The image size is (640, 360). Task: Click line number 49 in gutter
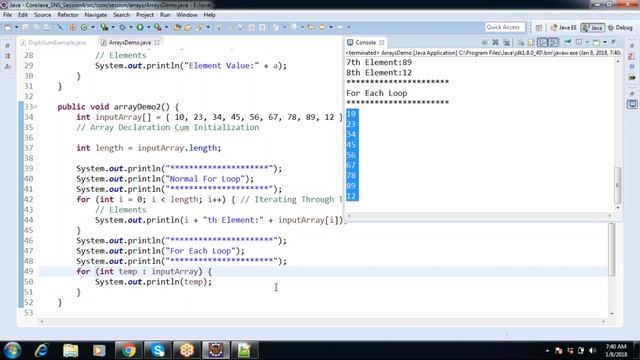point(29,271)
